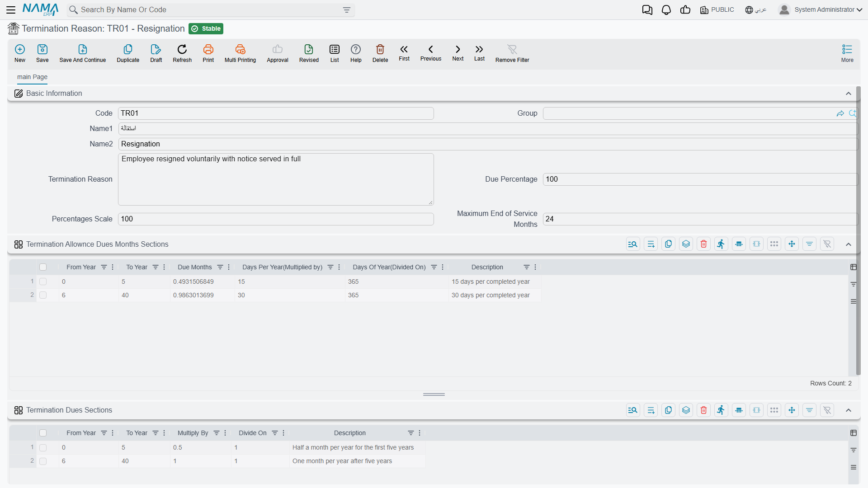Select all rows in Termination Dues Sections grid
The height and width of the screenshot is (488, 868).
43,433
